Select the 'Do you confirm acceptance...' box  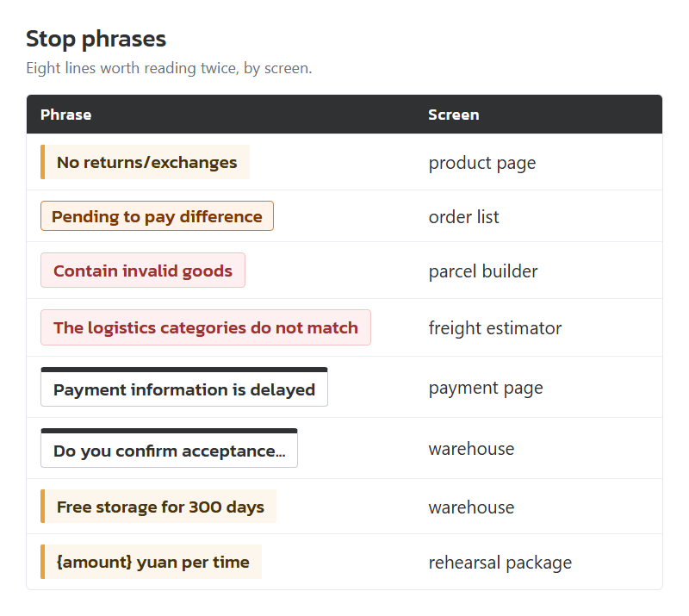[169, 448]
